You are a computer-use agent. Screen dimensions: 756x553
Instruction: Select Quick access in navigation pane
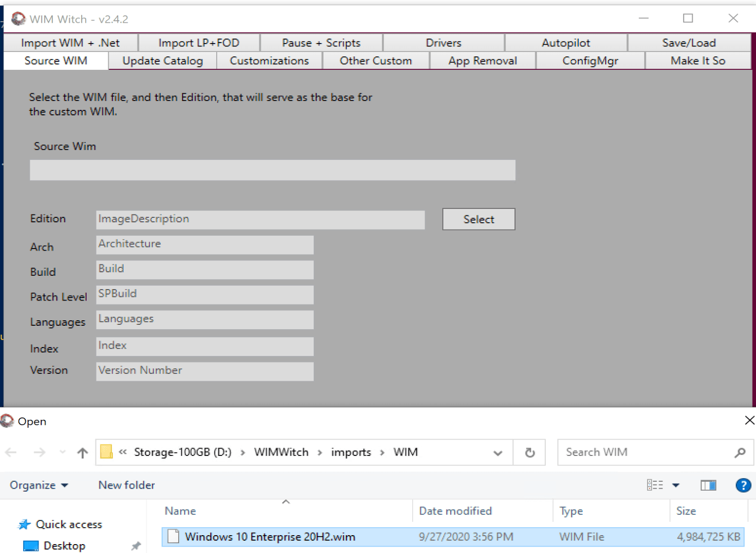coord(69,524)
